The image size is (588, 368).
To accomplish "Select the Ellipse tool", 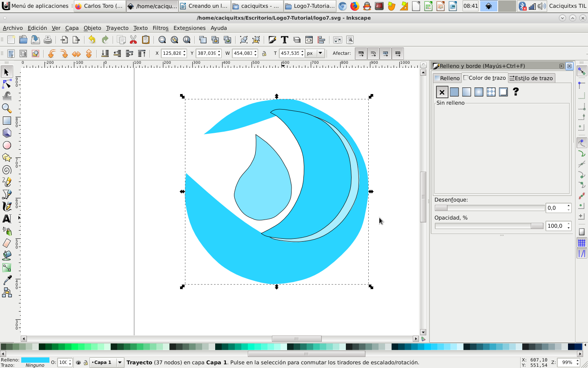I will (7, 145).
